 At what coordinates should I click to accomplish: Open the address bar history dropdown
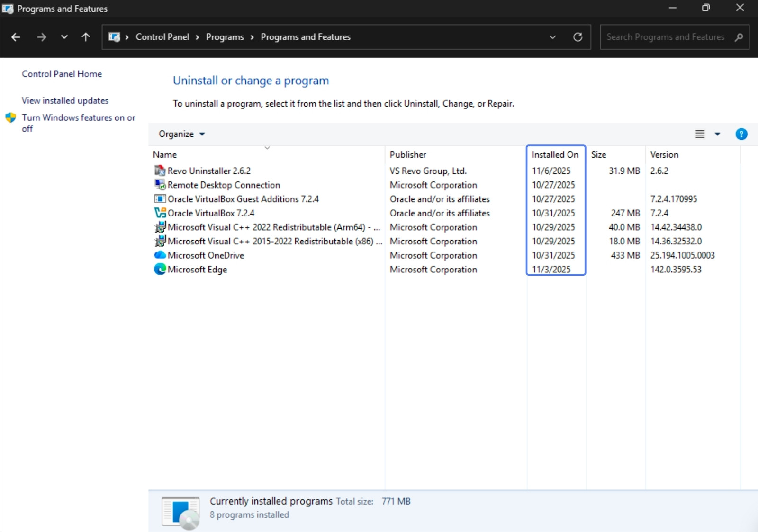point(552,37)
